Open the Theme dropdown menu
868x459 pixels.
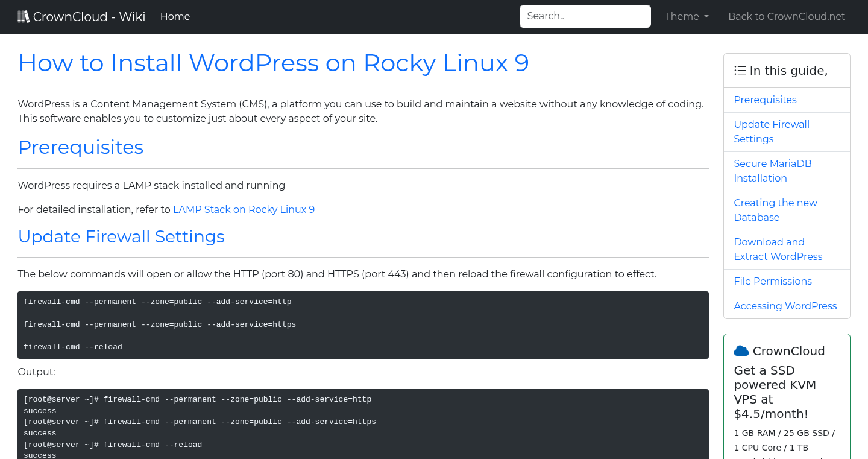click(x=687, y=16)
